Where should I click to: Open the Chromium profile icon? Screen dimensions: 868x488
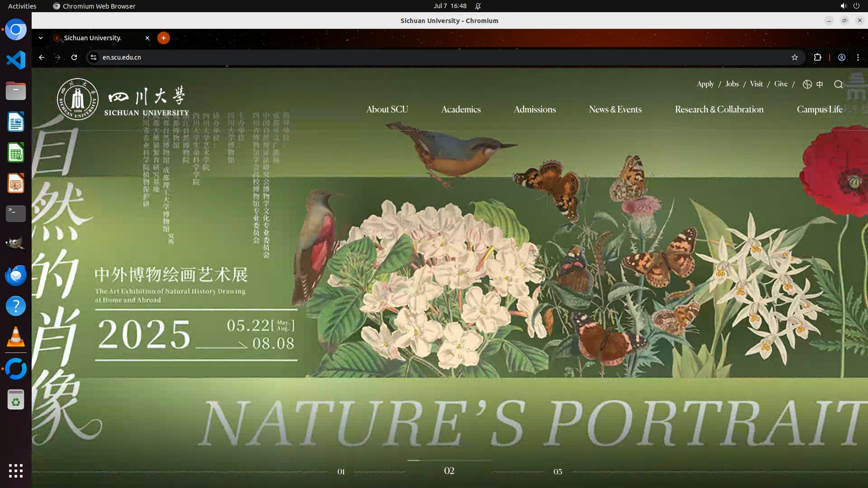point(841,57)
